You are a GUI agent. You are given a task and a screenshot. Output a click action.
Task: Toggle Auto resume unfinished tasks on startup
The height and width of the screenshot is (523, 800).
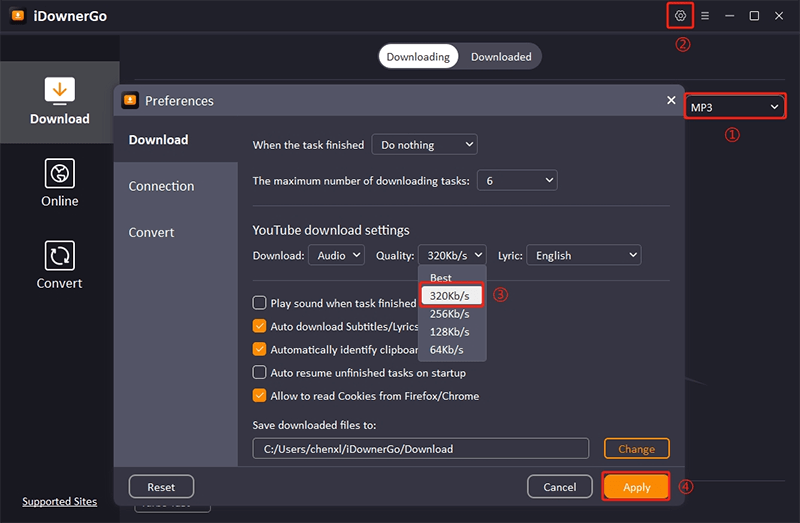(260, 373)
